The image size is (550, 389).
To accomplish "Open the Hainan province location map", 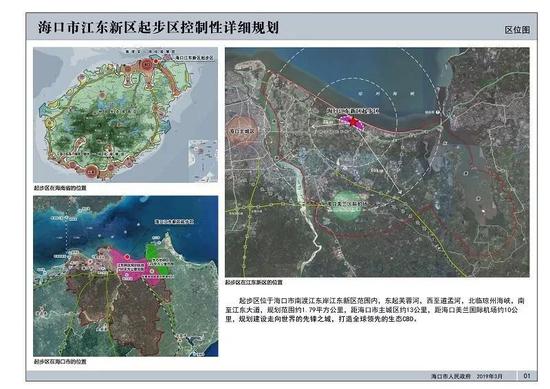I will pyautogui.click(x=126, y=115).
